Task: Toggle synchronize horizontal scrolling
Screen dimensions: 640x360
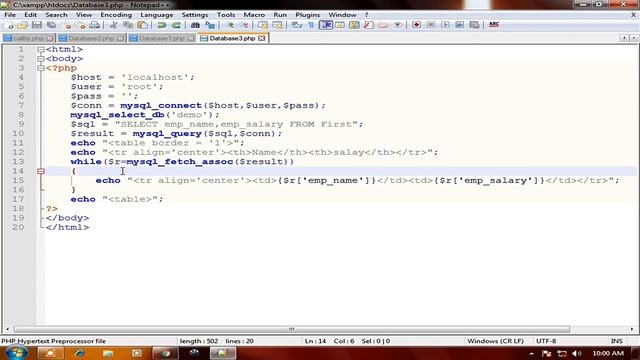Action: (277, 25)
